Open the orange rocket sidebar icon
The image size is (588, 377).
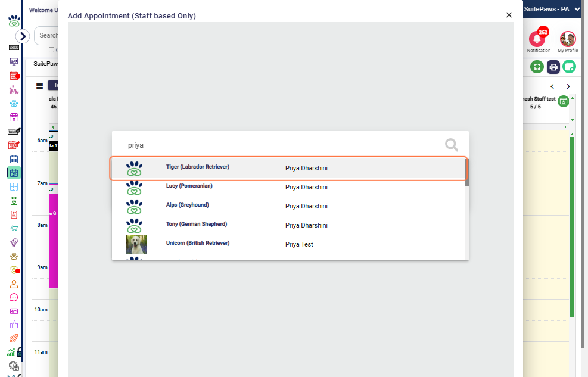point(14,338)
